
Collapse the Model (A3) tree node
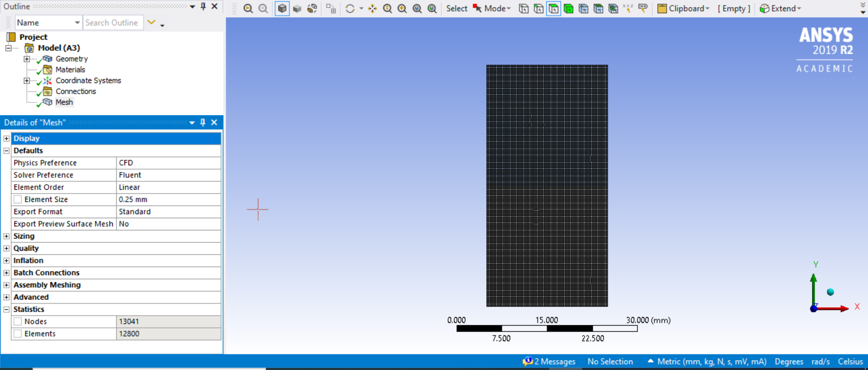click(8, 48)
